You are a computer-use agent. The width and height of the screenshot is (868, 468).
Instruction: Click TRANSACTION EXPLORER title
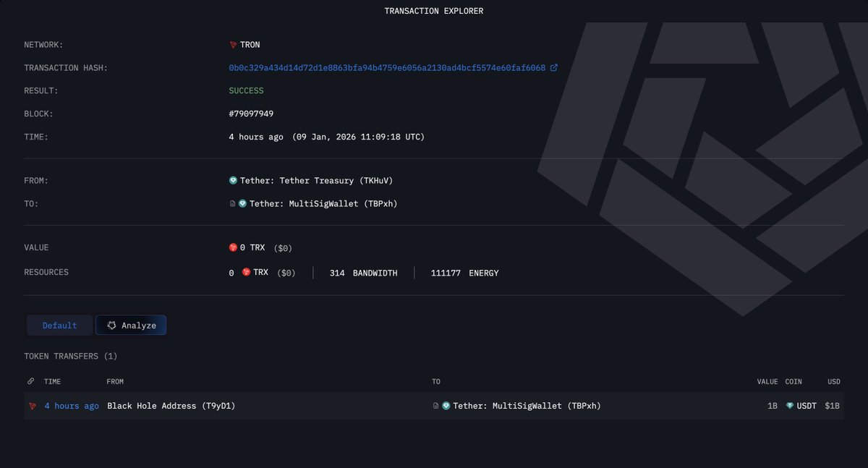[434, 11]
